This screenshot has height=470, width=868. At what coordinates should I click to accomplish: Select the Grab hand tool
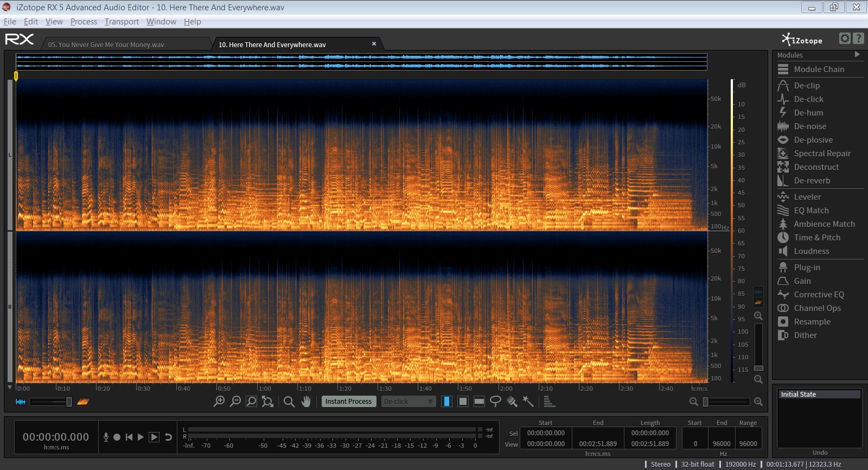(x=306, y=402)
